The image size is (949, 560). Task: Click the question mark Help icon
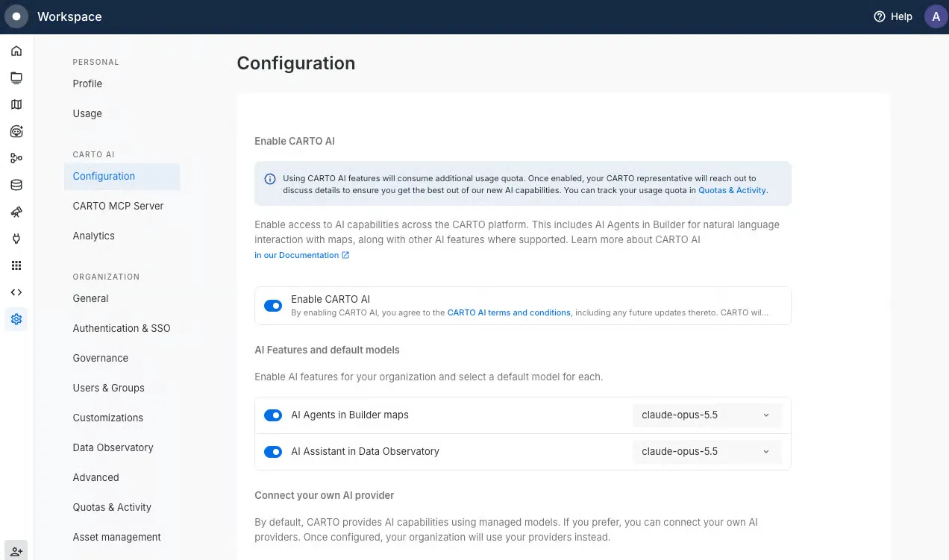(x=880, y=16)
